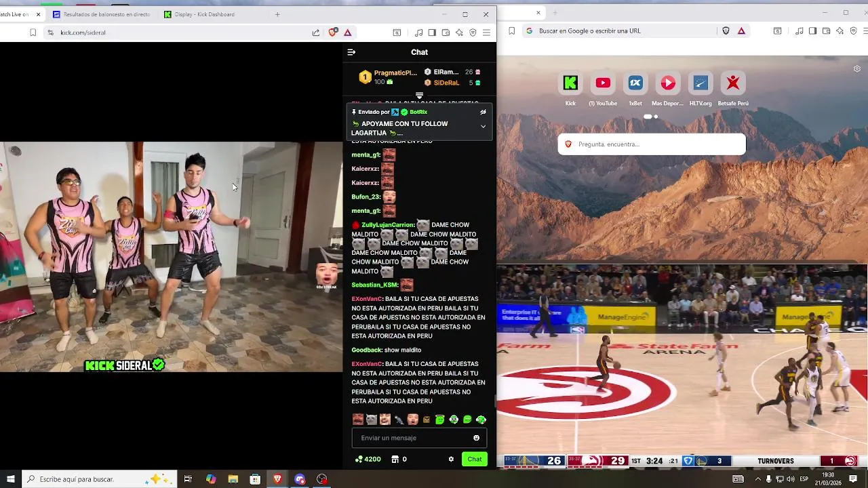Open the 1xBet shortcut tile
The image size is (868, 488).
click(x=635, y=83)
